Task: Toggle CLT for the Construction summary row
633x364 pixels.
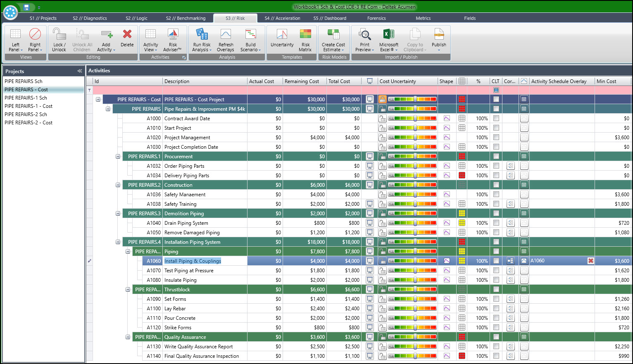Action: 496,185
